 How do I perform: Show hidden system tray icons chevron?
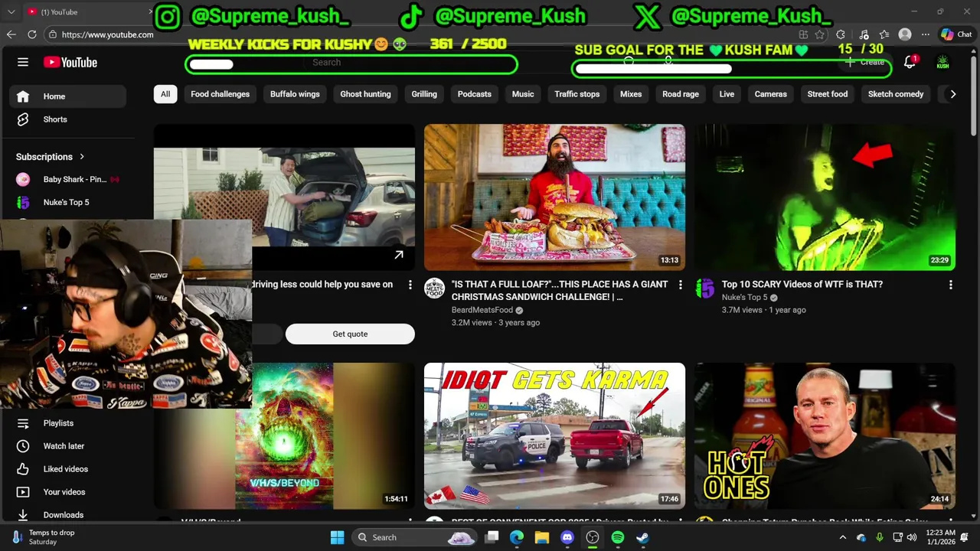pos(843,537)
